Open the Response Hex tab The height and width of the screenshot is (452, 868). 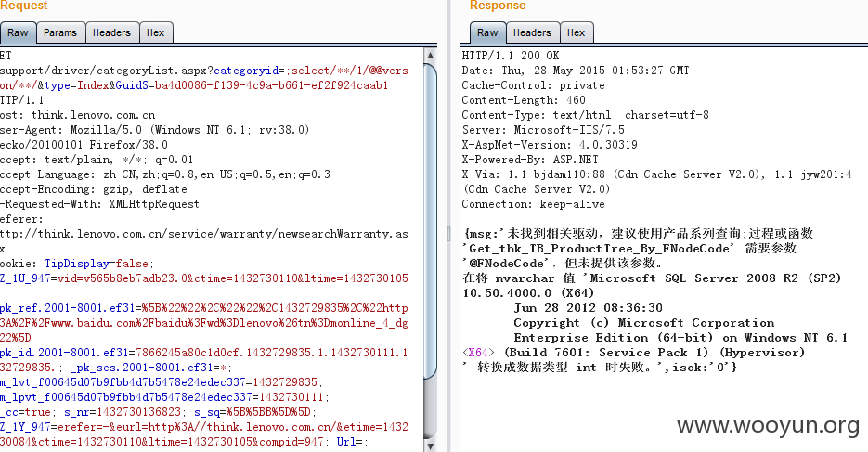tap(577, 32)
